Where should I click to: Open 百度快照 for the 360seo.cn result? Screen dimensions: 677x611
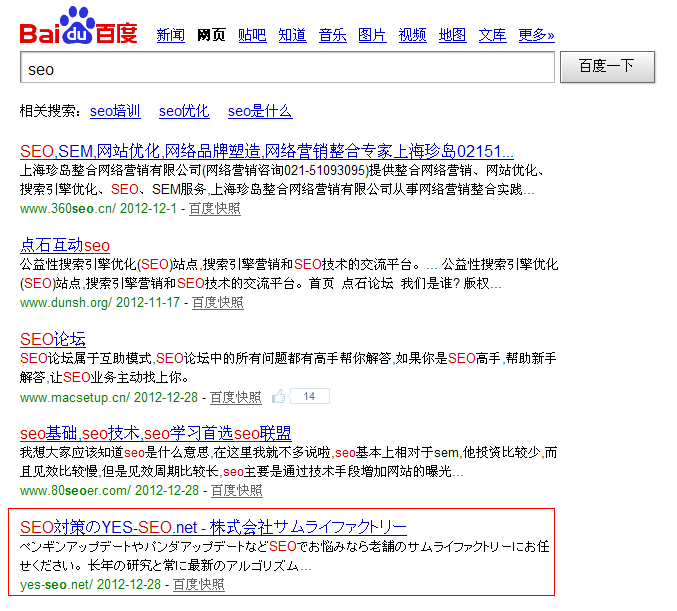214,208
